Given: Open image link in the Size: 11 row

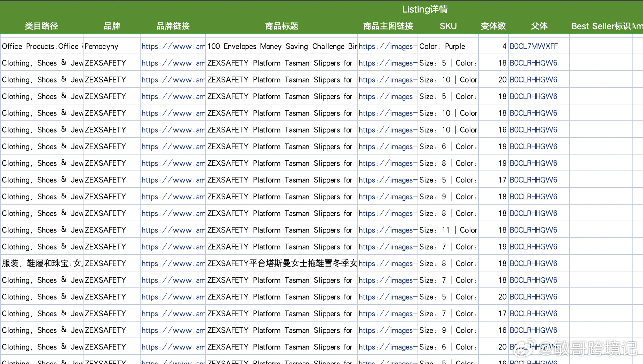Looking at the screenshot, I should point(388,230).
